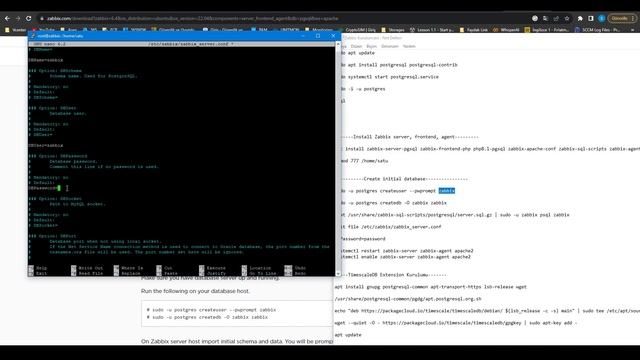Click 'createuser --pwprompt zabbix' command on web page
Image resolution: width=640 pixels, height=360 pixels.
[211, 310]
